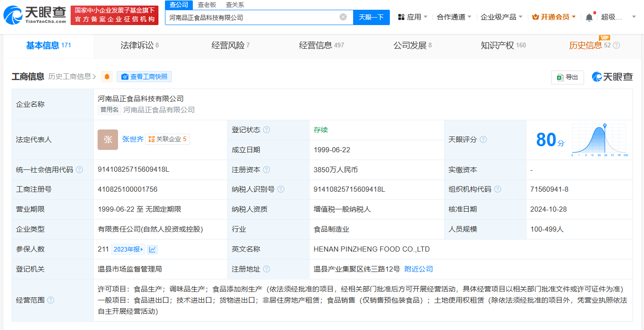
Task: Click the 天眼评分 score distribution chart
Action: click(x=599, y=140)
